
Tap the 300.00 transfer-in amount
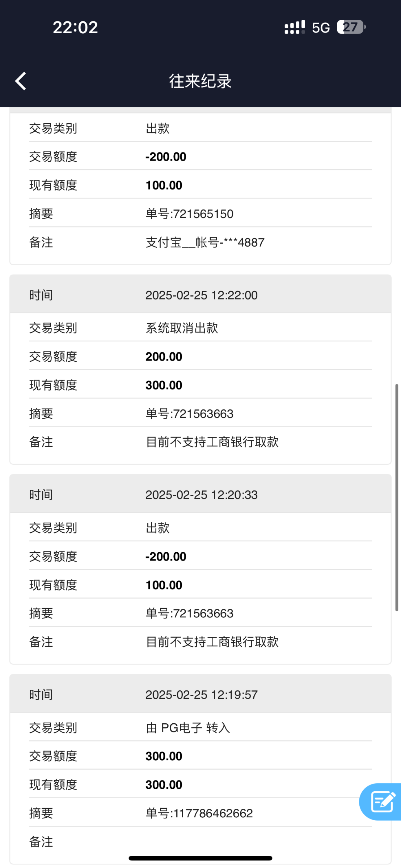pyautogui.click(x=164, y=756)
